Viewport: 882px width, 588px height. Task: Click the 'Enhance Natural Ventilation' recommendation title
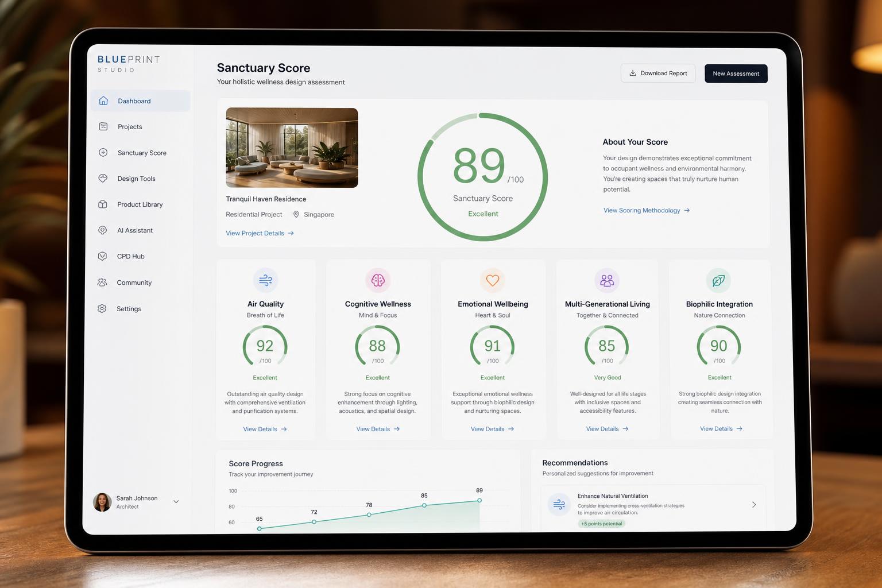(x=613, y=496)
